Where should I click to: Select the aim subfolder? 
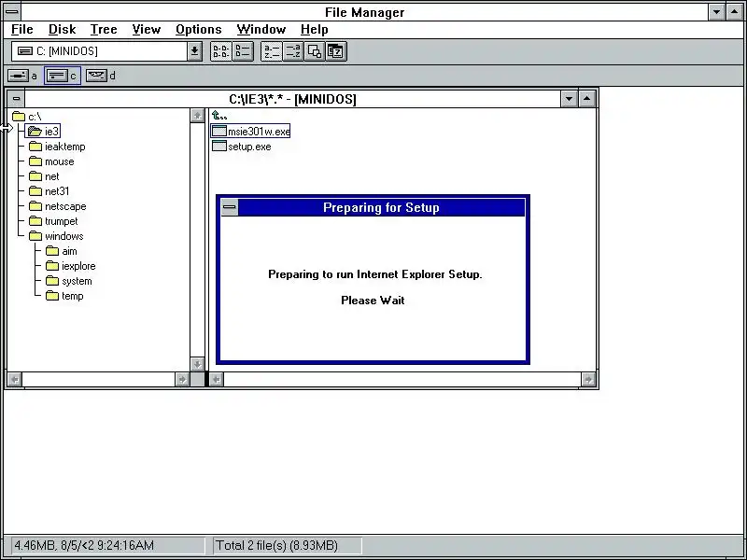[62, 251]
